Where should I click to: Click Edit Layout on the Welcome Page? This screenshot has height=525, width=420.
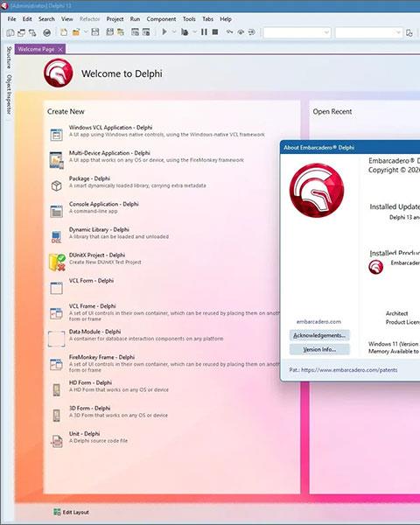point(72,512)
